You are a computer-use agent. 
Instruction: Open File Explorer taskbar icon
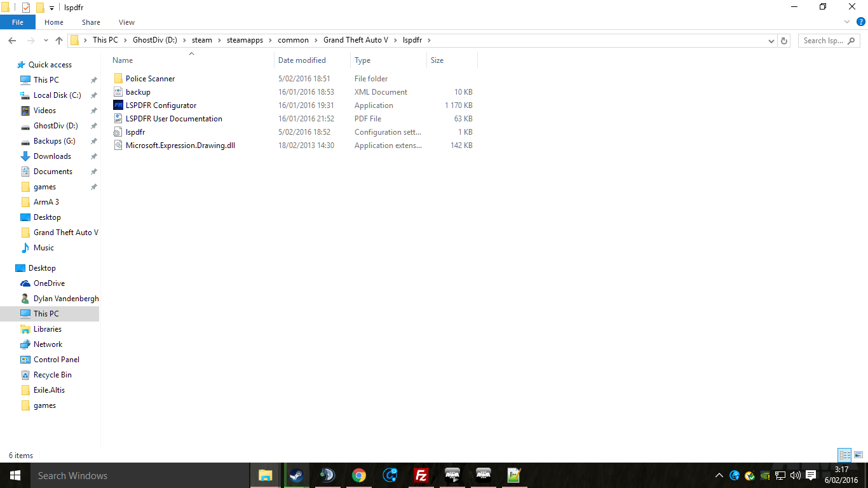click(265, 475)
